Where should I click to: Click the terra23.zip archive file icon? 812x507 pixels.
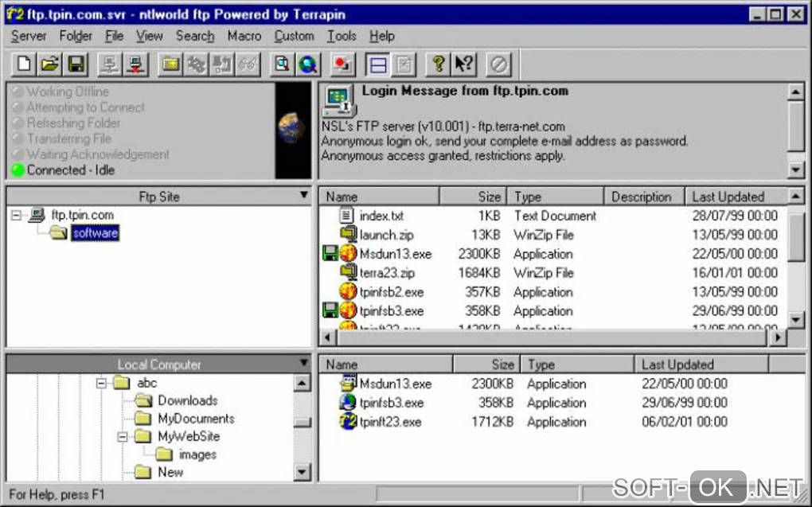(x=348, y=272)
